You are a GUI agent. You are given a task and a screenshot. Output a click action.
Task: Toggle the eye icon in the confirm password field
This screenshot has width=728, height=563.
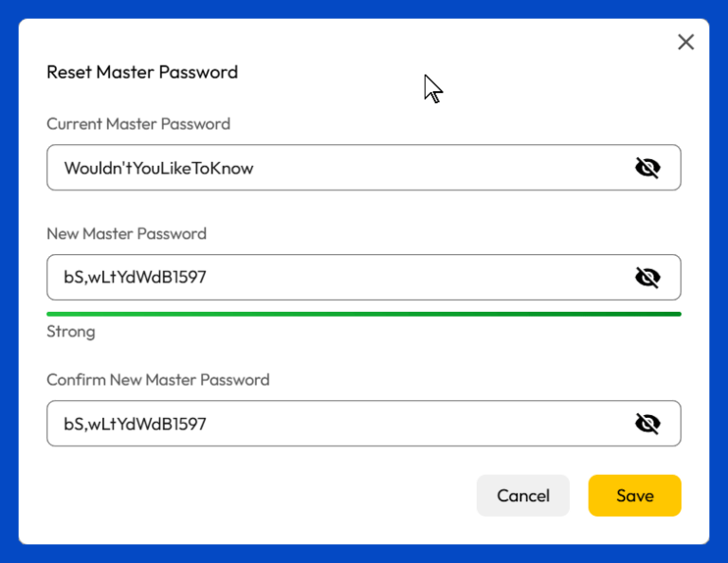click(x=647, y=423)
